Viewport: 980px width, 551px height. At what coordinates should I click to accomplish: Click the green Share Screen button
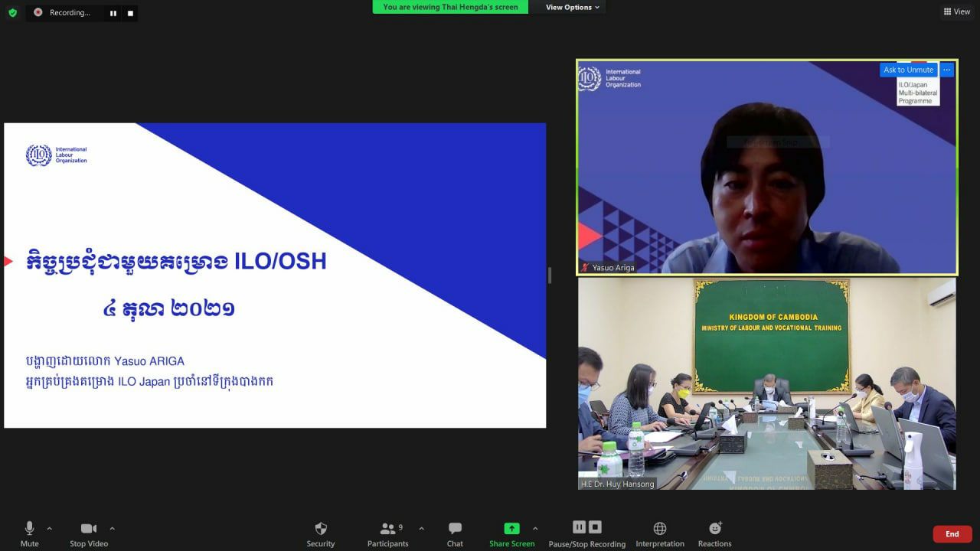point(511,534)
